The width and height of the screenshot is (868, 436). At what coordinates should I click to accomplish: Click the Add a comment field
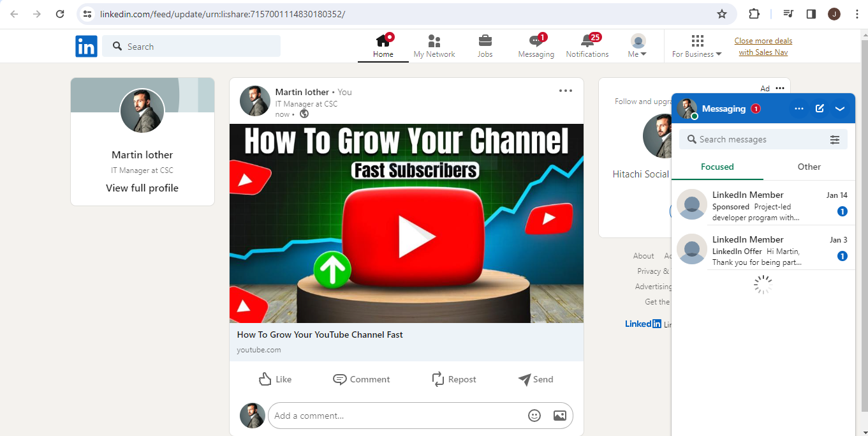(x=395, y=416)
